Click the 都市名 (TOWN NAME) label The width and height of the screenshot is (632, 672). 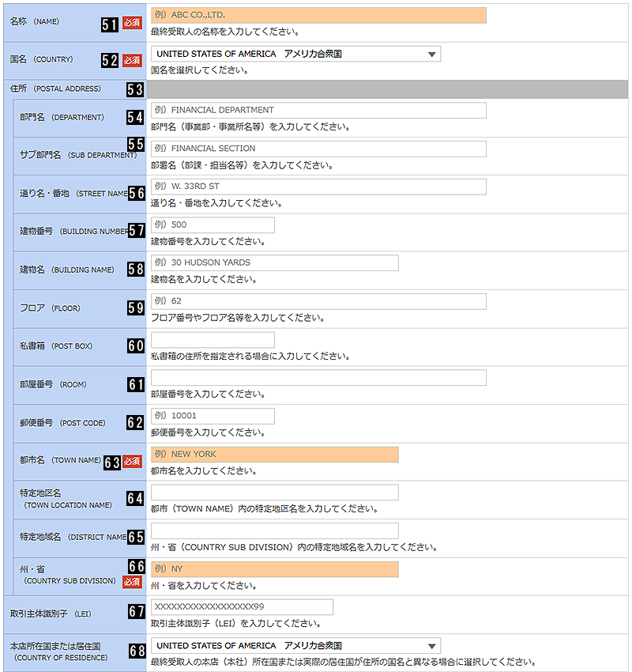point(60,460)
